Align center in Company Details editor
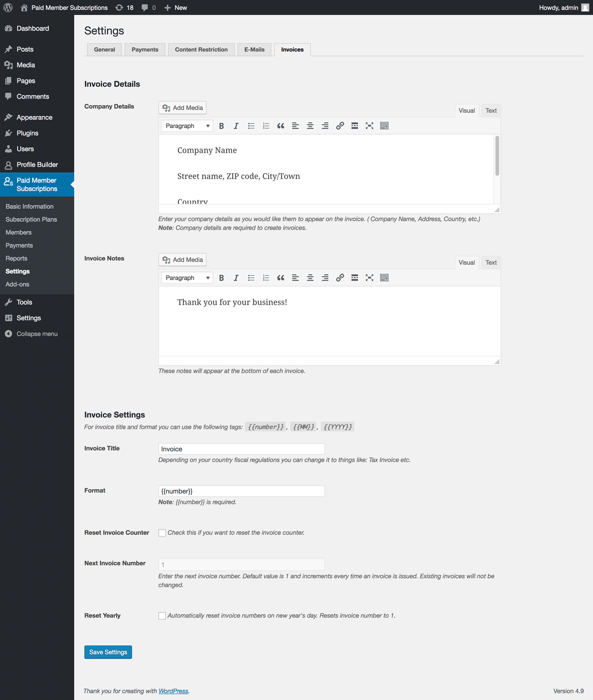This screenshot has width=593, height=700. click(310, 126)
